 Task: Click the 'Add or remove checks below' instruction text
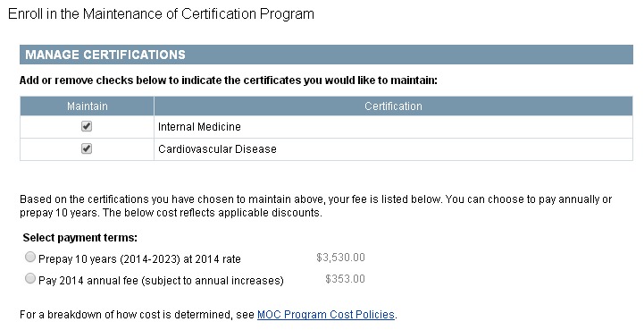point(229,80)
